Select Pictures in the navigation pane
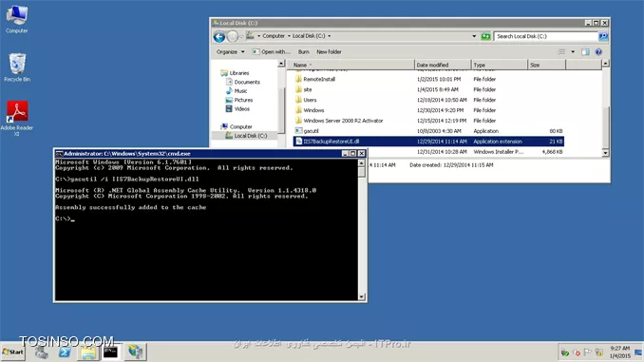This screenshot has height=362, width=644. 239,100
